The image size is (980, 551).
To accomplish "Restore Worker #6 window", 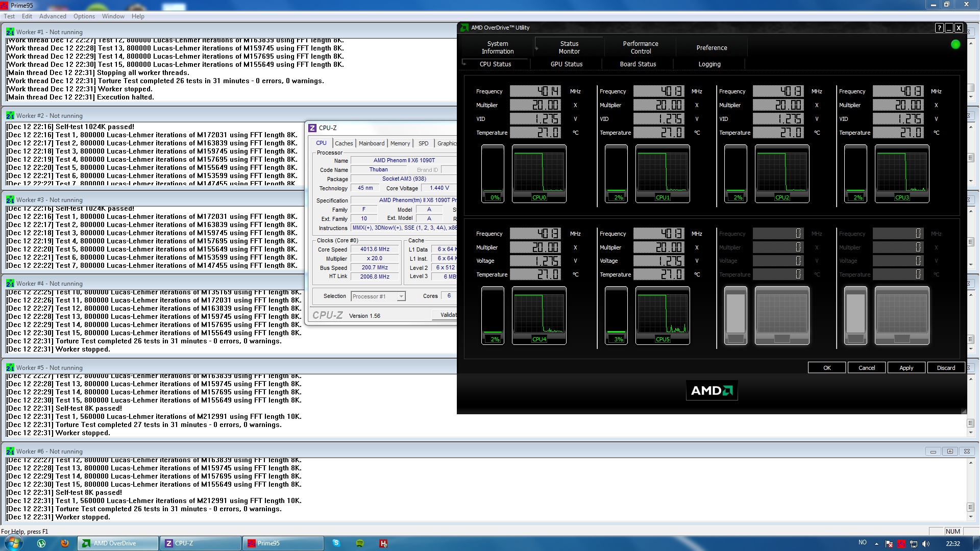I will coord(950,452).
